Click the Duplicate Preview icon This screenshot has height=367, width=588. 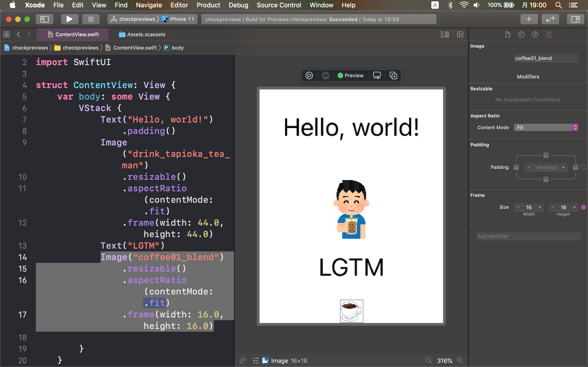[393, 75]
